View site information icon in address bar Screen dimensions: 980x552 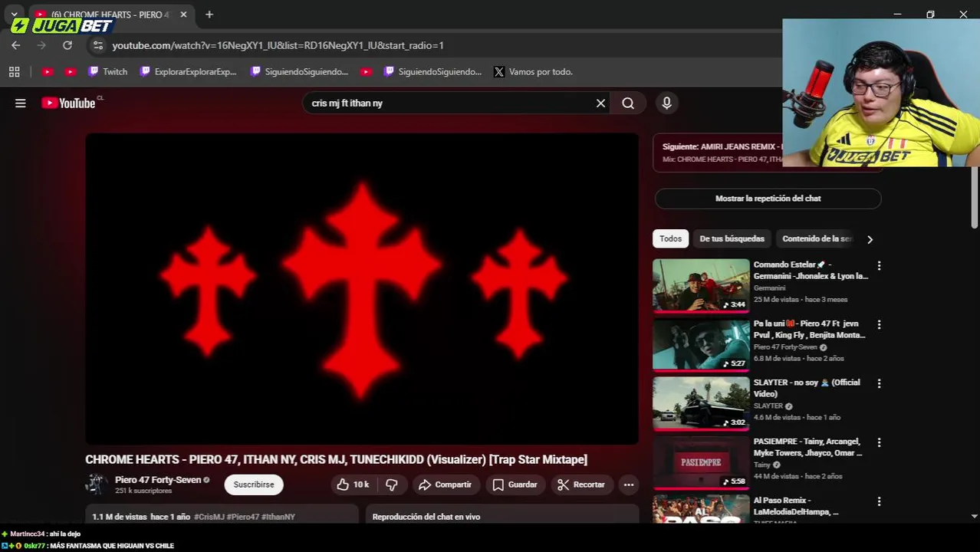tap(97, 45)
